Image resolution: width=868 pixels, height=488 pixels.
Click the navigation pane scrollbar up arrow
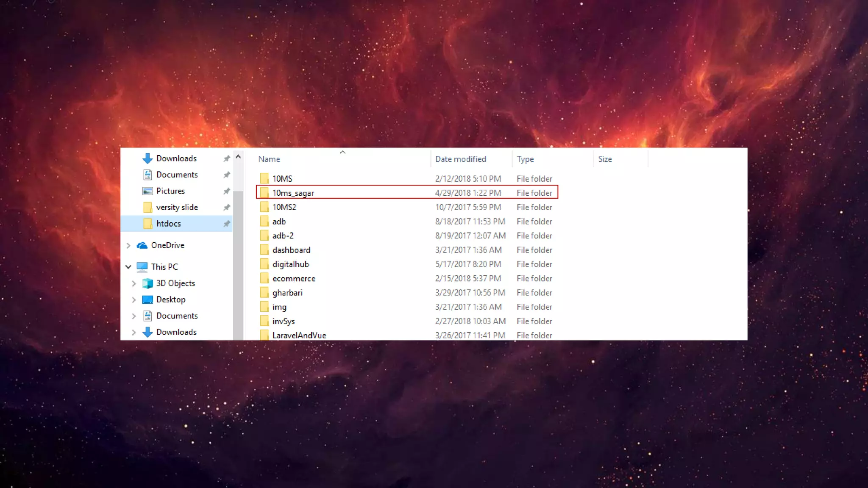pyautogui.click(x=238, y=157)
